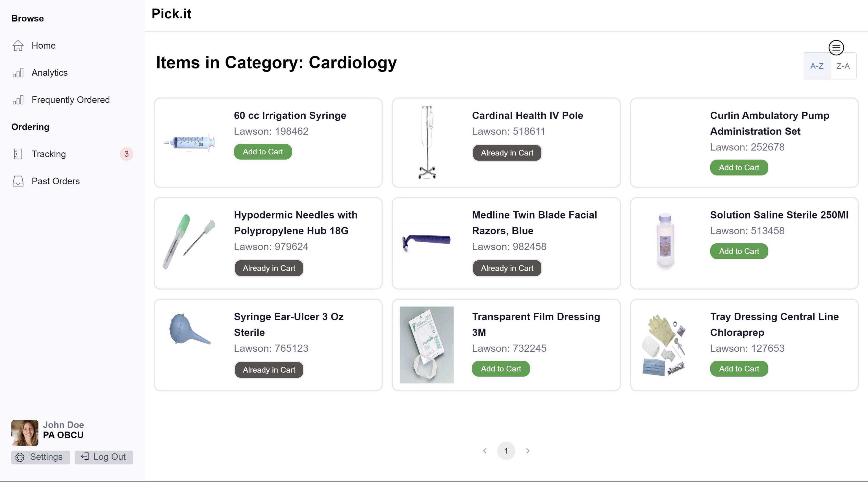Click the Past Orders inbox icon
Viewport: 868px width, 482px height.
click(x=18, y=181)
